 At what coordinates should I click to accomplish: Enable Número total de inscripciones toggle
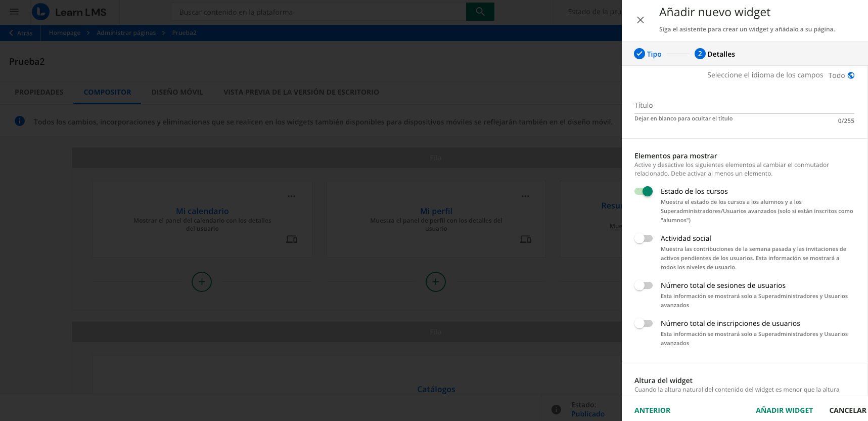point(644,323)
